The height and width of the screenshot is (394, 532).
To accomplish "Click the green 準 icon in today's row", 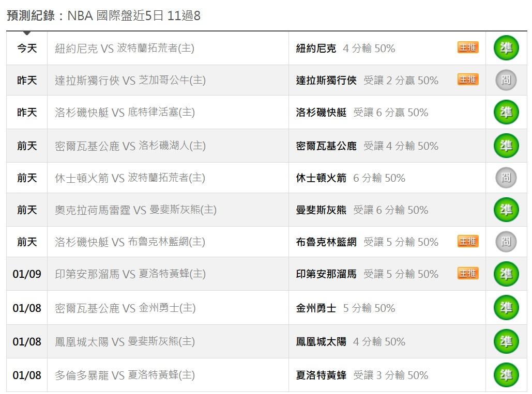I will 506,48.
